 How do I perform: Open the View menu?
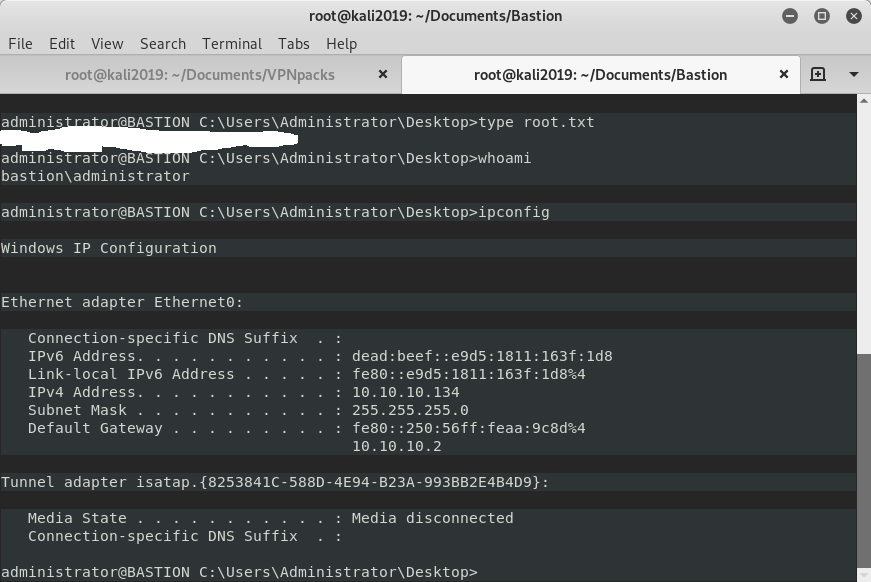[x=107, y=44]
